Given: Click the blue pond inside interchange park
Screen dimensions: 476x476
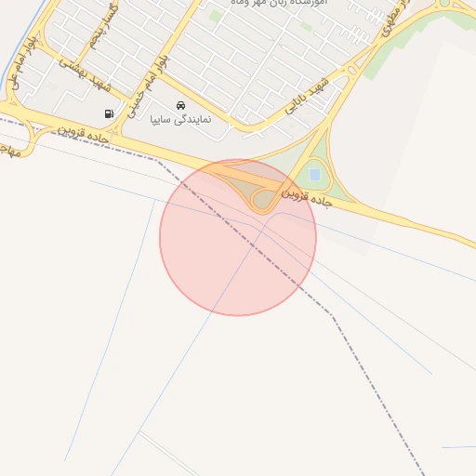Looking at the screenshot, I should coord(314,175).
